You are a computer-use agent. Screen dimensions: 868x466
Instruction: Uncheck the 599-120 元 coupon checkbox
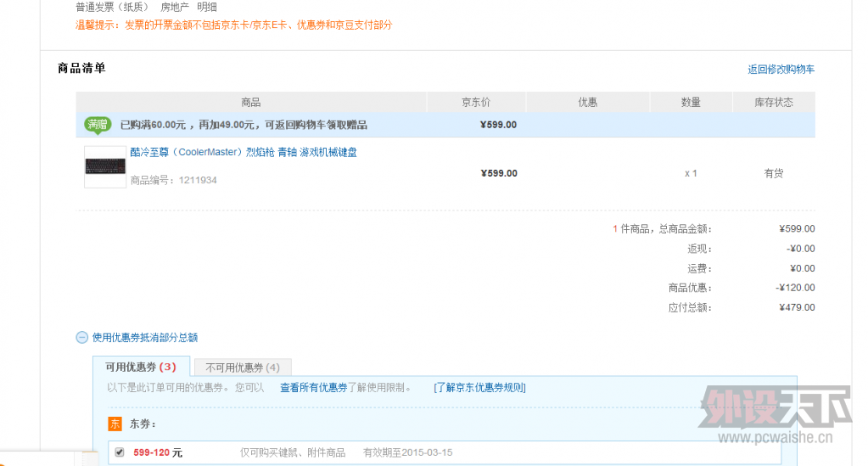(120, 452)
